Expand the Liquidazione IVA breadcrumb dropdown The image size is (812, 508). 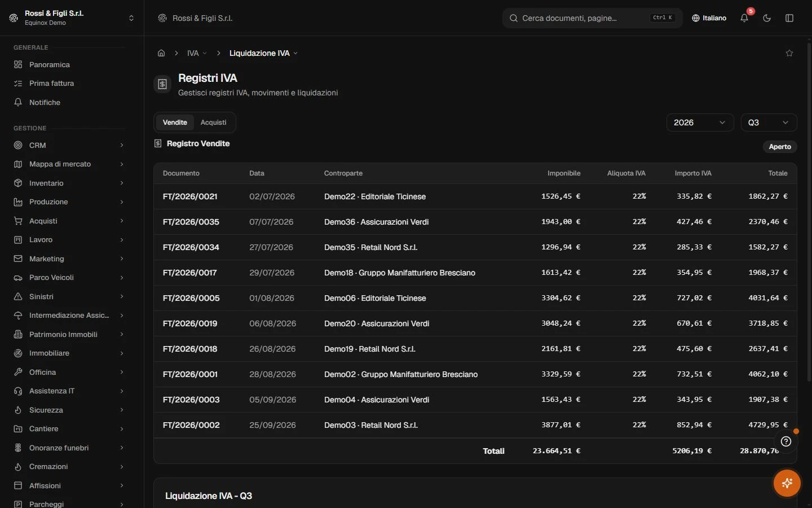tap(263, 53)
